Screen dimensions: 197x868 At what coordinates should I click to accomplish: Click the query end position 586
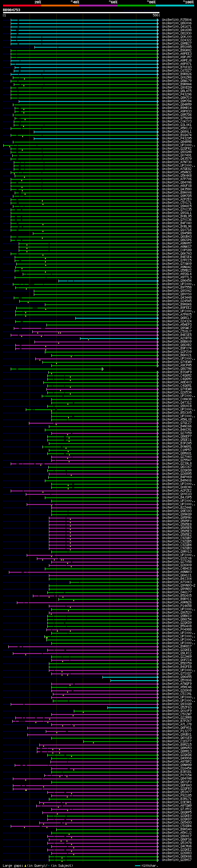pyautogui.click(x=155, y=15)
